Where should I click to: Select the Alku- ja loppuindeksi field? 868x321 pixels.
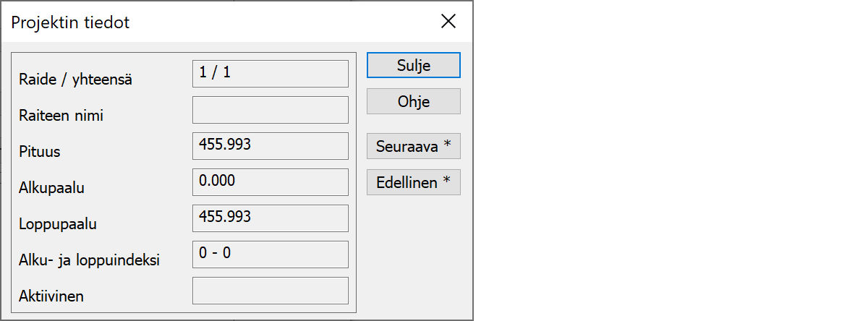[x=270, y=254]
